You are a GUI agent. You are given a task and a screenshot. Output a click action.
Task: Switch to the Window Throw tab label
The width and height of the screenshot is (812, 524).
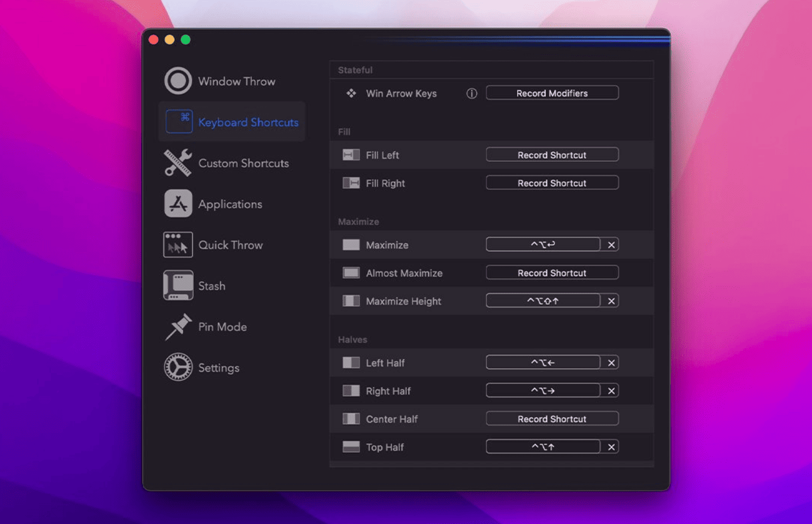click(237, 82)
